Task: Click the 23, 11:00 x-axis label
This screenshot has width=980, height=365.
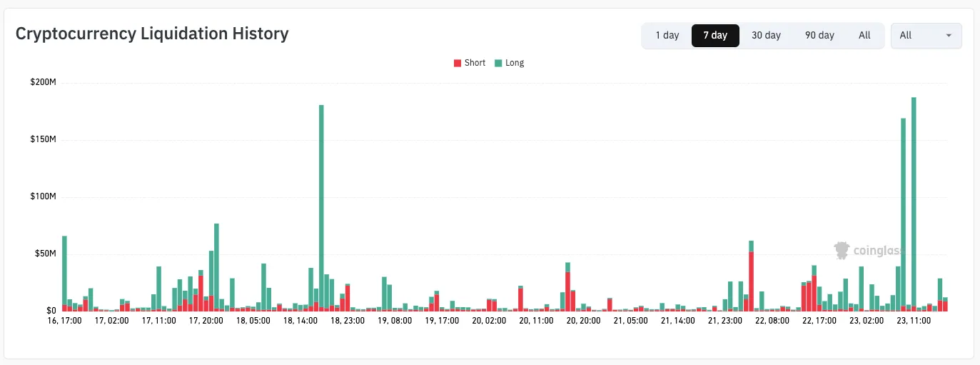Action: click(x=914, y=321)
